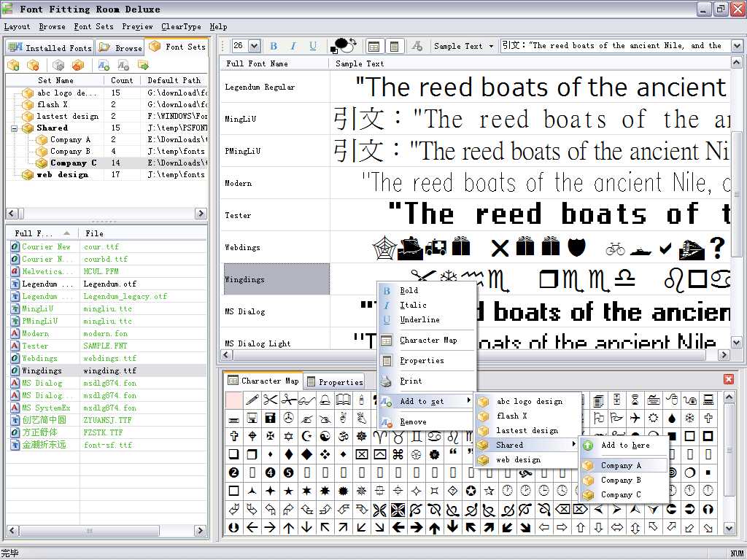Screen dimensions: 747x560
Task: Open the Layout menu
Action: 17,27
